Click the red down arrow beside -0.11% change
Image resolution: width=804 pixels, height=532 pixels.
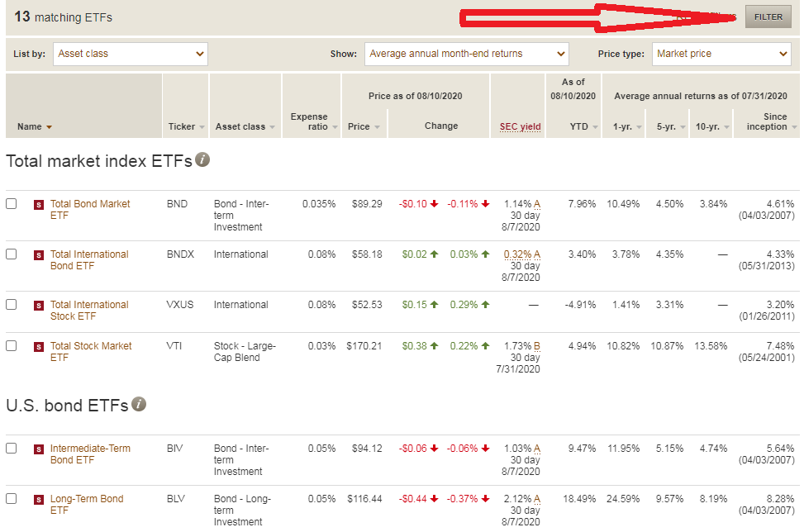(x=486, y=204)
